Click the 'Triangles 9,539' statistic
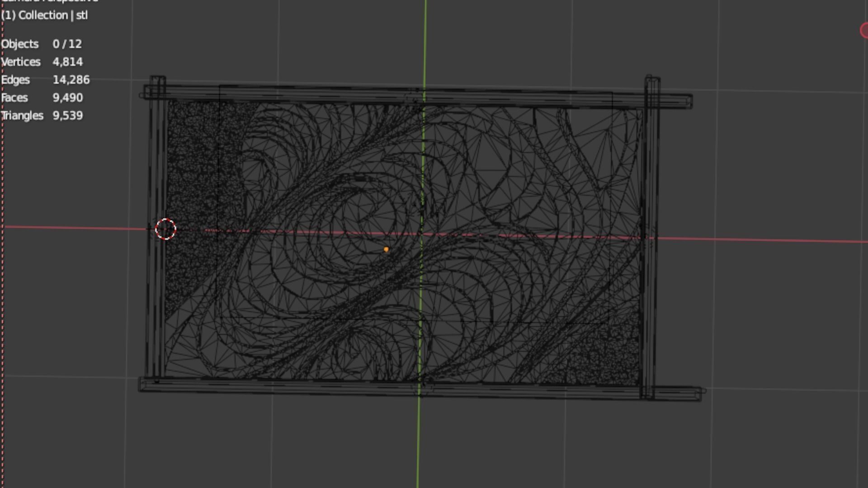This screenshot has height=488, width=868. point(42,116)
